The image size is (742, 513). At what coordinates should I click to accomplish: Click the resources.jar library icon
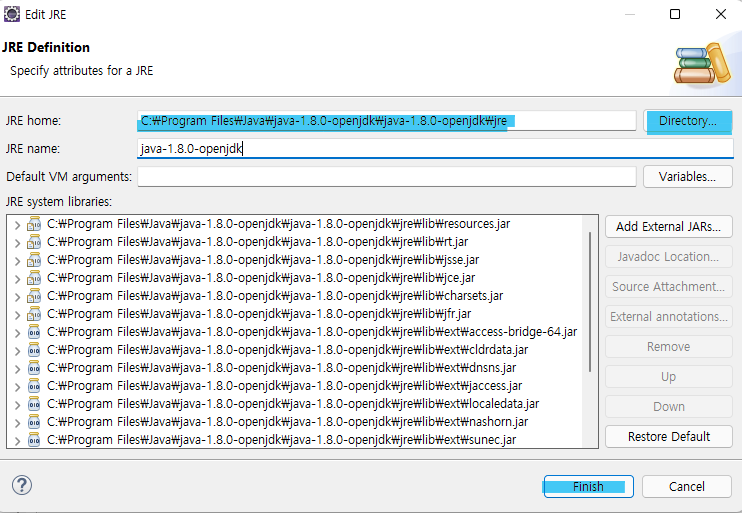pos(34,224)
